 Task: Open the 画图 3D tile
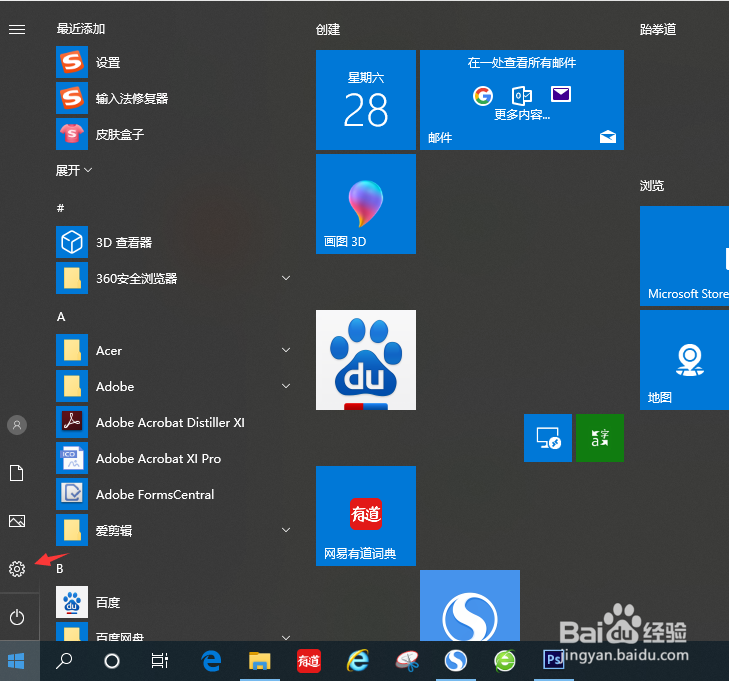point(366,204)
